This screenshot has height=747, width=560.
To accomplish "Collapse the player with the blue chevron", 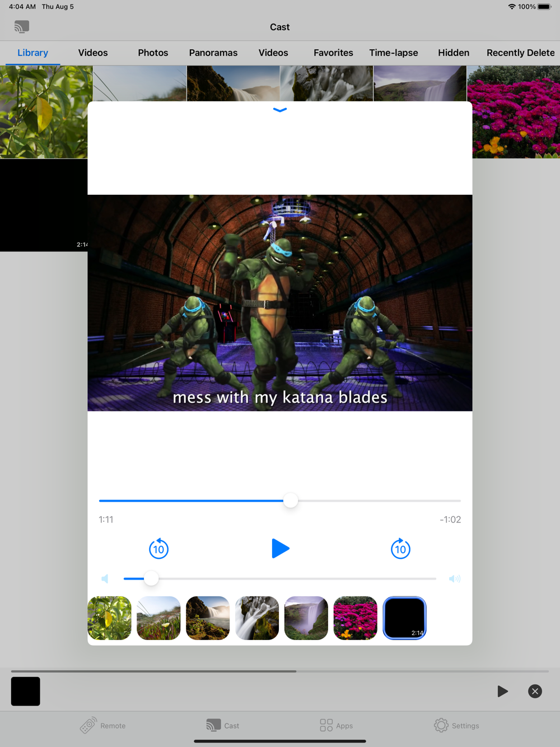I will 280,110.
